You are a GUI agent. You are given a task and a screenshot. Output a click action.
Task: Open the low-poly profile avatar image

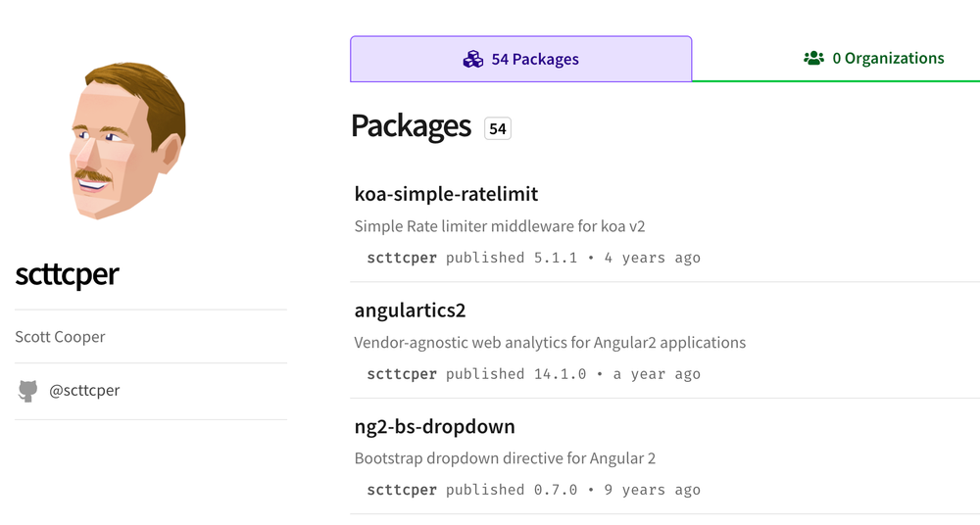point(126,141)
